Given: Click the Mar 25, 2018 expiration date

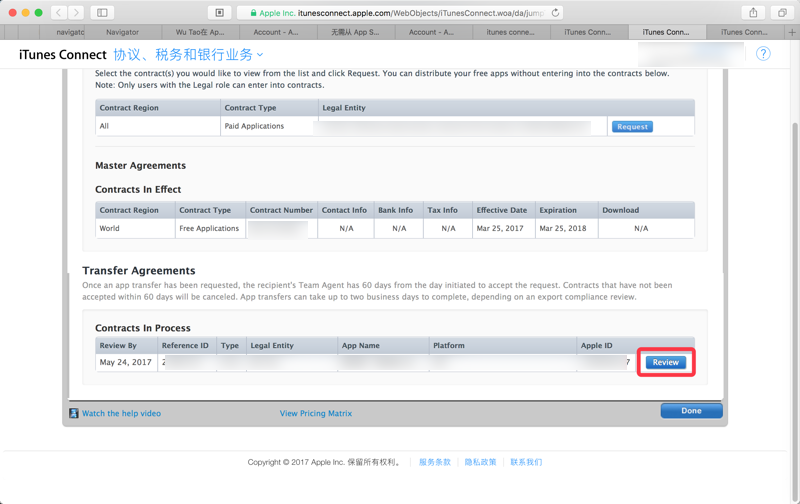Looking at the screenshot, I should [x=563, y=229].
